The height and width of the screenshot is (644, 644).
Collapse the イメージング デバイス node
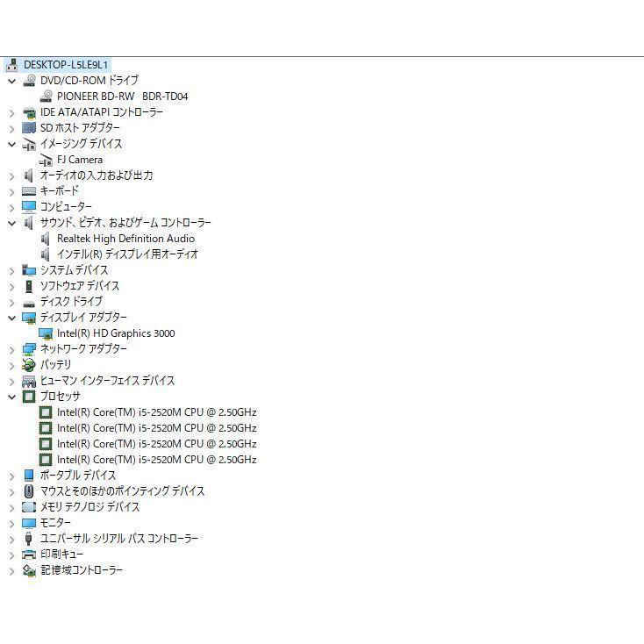pyautogui.click(x=12, y=144)
